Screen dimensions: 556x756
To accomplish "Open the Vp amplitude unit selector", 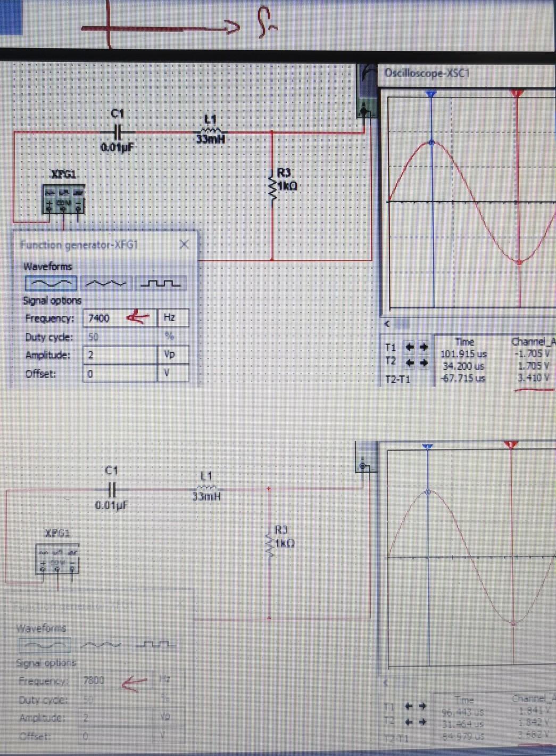I will tap(173, 355).
